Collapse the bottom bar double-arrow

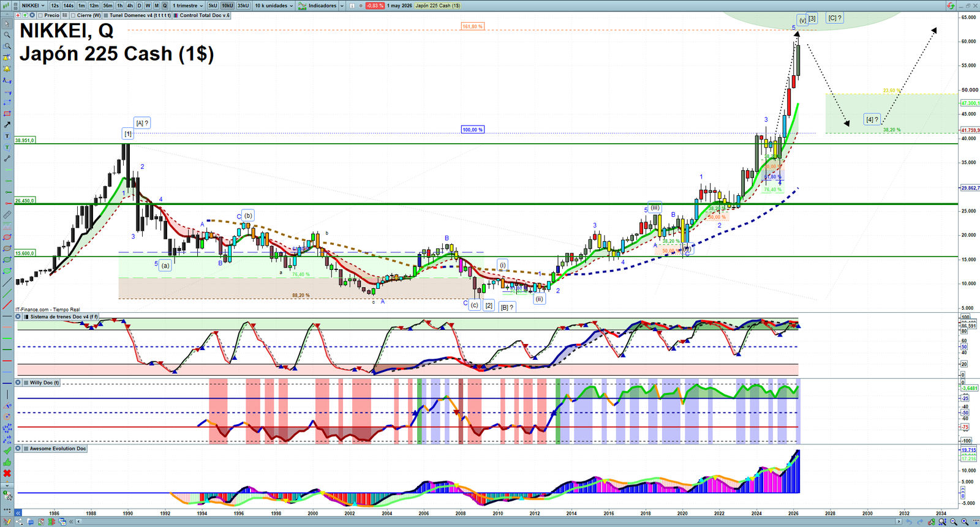click(72, 522)
